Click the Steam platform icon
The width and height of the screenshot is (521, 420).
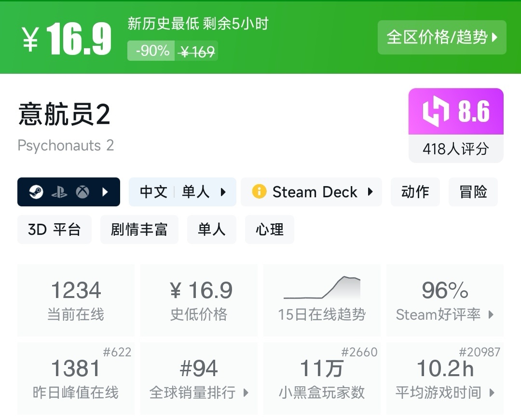(36, 192)
